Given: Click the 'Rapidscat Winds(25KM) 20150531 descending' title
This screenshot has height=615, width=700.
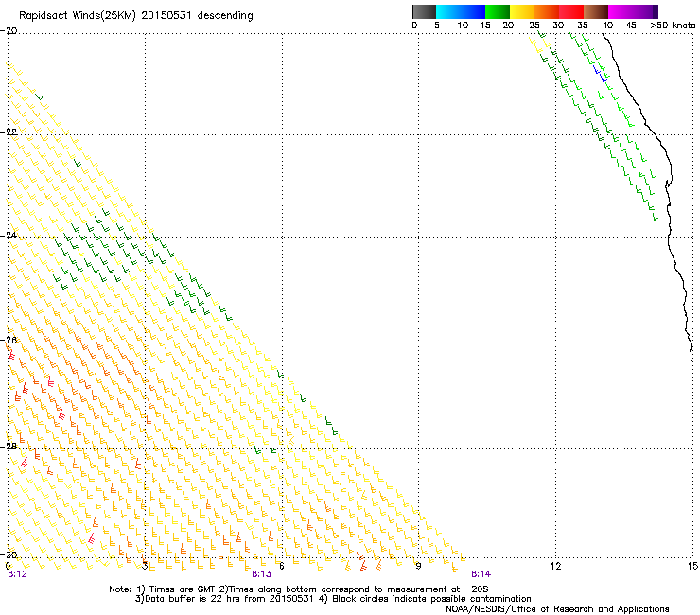Looking at the screenshot, I should tap(135, 16).
